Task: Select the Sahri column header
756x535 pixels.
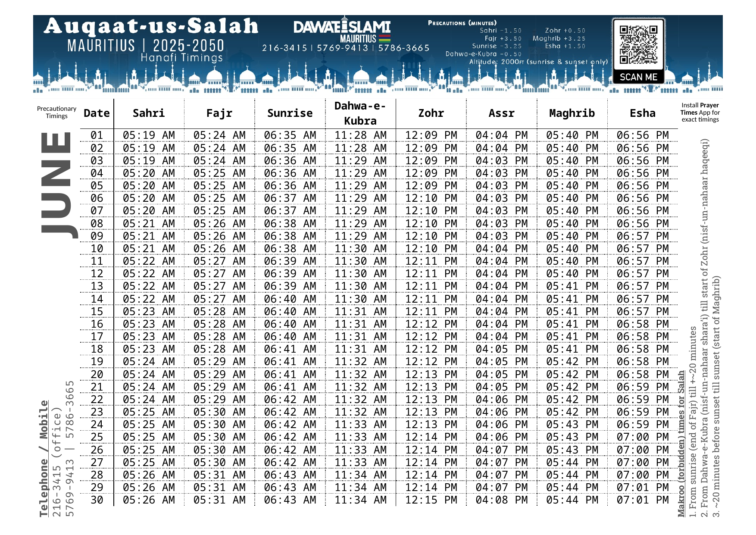Action: (149, 113)
